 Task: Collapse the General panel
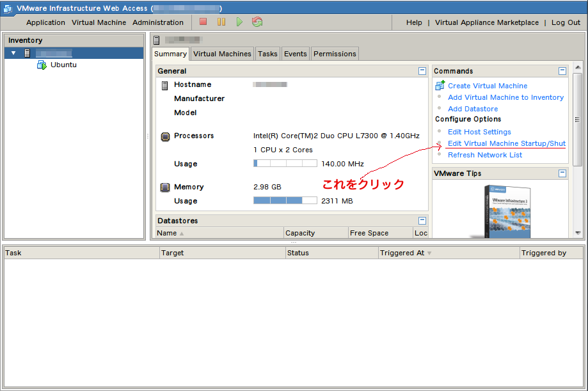(422, 71)
